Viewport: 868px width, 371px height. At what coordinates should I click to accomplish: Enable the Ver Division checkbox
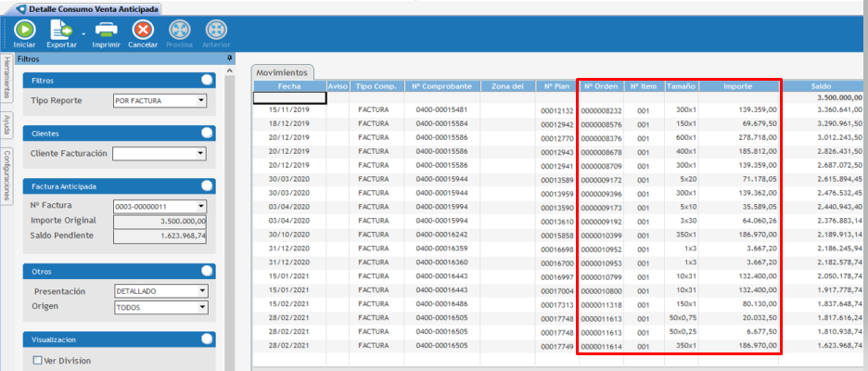38,360
